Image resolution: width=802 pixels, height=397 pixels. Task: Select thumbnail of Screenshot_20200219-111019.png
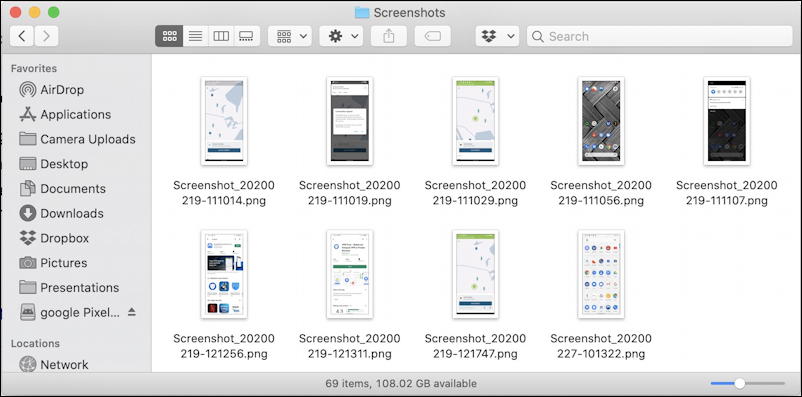pos(350,121)
